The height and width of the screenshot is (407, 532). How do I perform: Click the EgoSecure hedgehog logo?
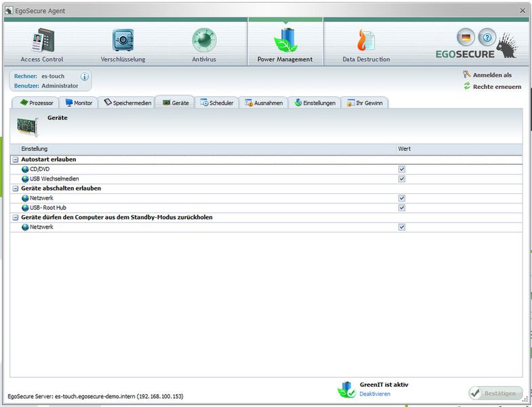(506, 46)
